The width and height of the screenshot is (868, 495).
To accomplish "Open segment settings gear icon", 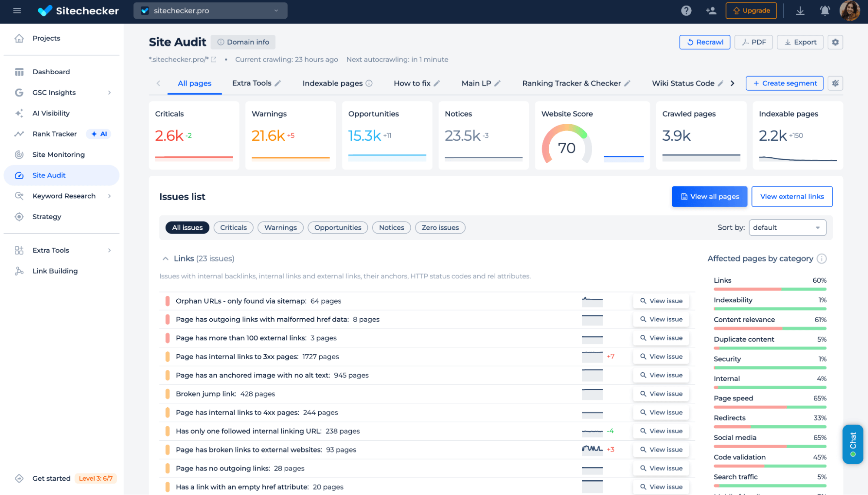I will 835,83.
